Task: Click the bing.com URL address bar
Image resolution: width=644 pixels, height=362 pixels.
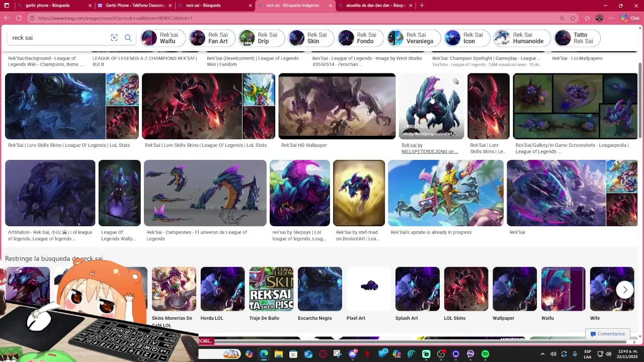Action: 292,18
